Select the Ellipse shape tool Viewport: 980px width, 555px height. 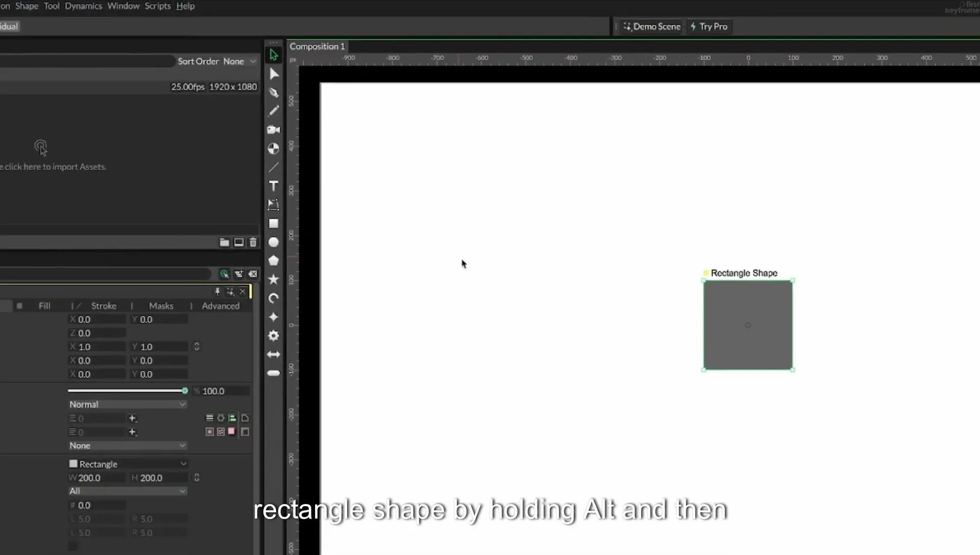tap(274, 242)
